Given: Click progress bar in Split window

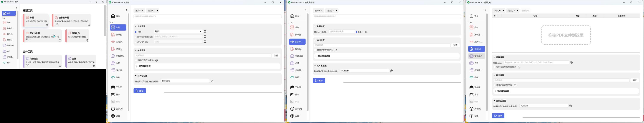Looking at the screenshot, I should [223, 93].
